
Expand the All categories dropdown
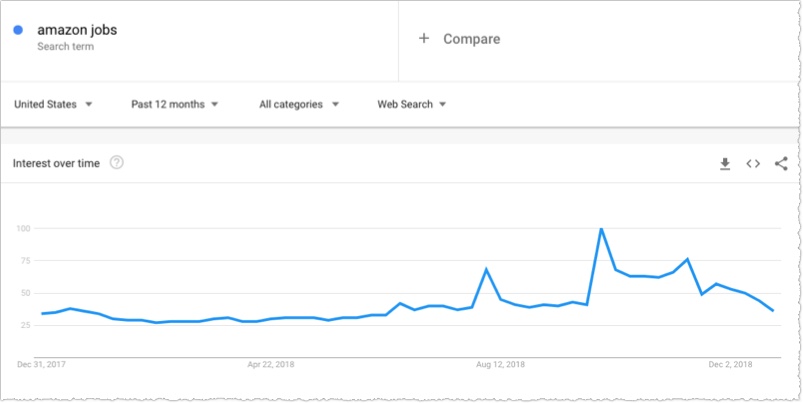(x=299, y=104)
